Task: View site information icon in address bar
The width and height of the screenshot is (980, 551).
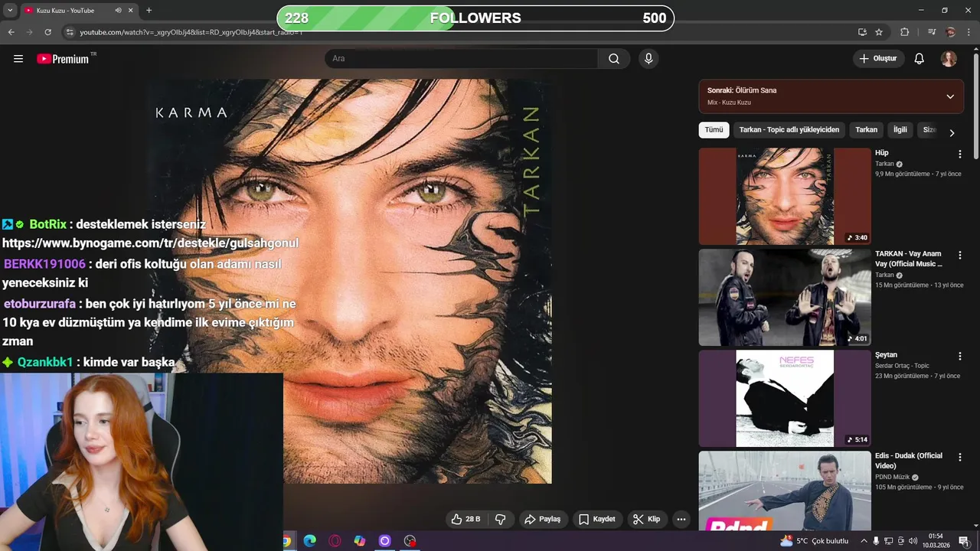Action: [x=70, y=32]
